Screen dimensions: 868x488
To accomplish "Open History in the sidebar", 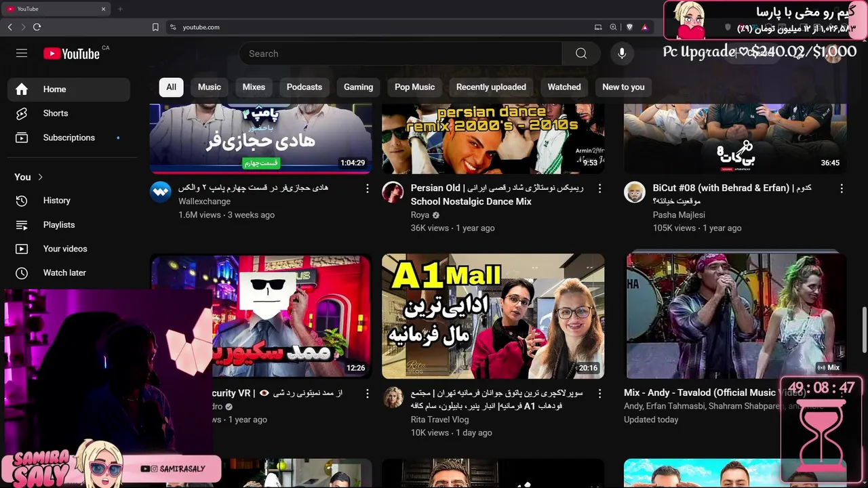I will [x=68, y=201].
